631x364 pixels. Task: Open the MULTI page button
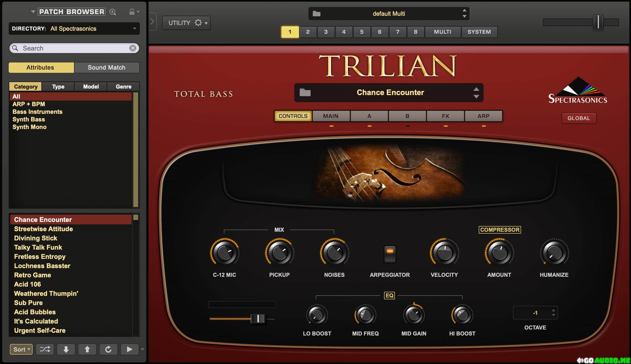[x=443, y=32]
